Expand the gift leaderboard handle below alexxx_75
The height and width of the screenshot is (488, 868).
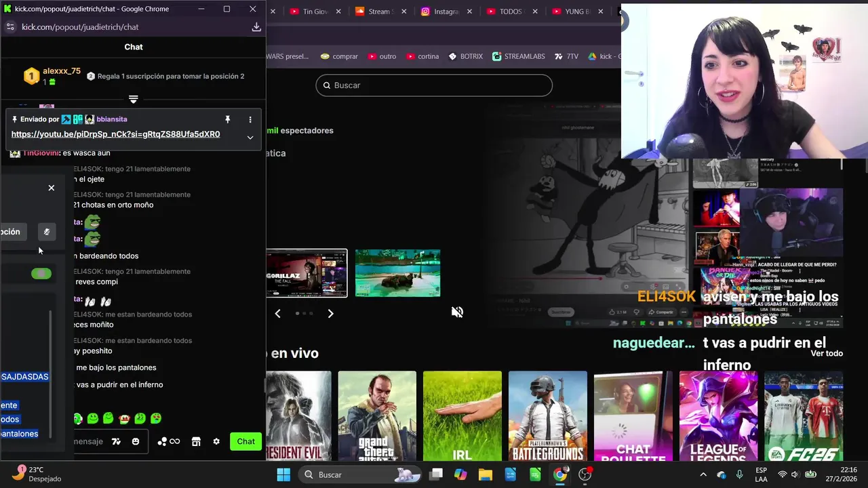tap(133, 99)
